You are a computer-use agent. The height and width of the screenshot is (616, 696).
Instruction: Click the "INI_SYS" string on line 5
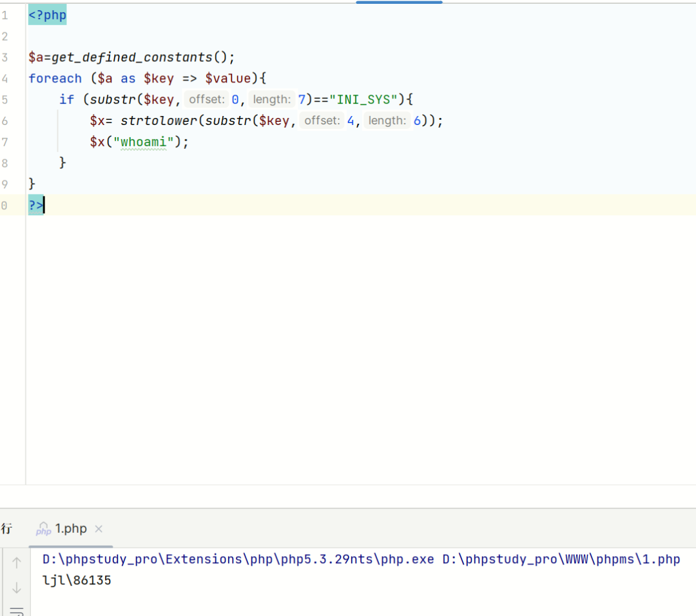point(362,99)
